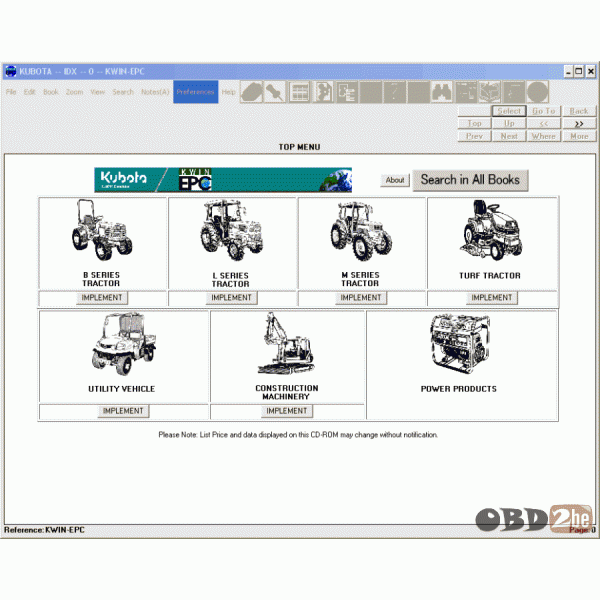Image resolution: width=600 pixels, height=600 pixels.
Task: Click the Up navigation button
Action: (x=509, y=124)
